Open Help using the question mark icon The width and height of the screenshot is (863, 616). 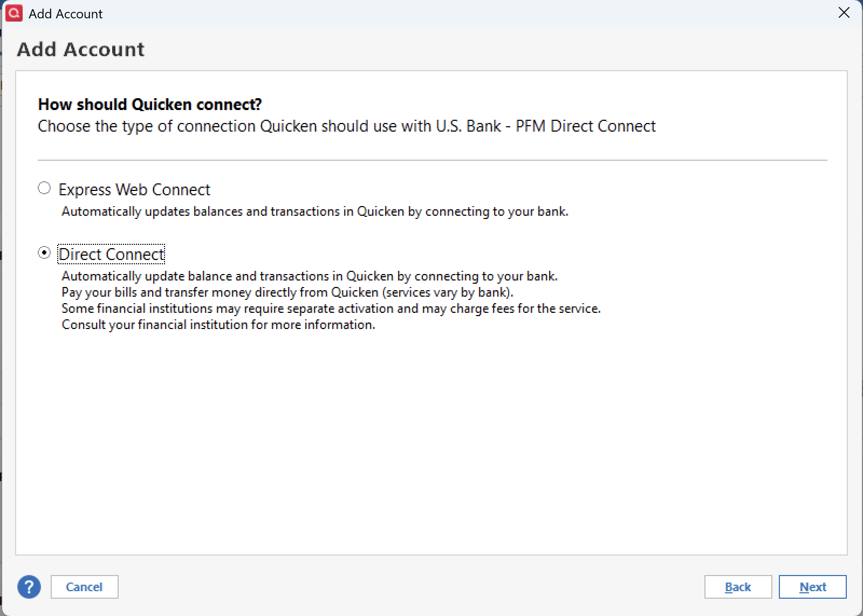click(x=29, y=587)
